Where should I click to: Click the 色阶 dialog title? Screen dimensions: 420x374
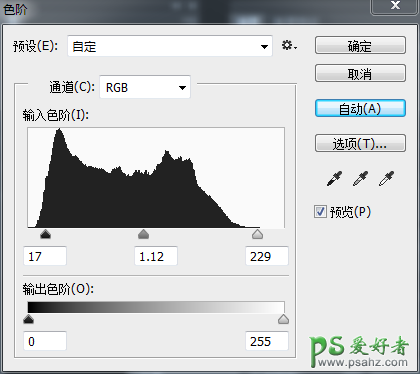pyautogui.click(x=15, y=9)
